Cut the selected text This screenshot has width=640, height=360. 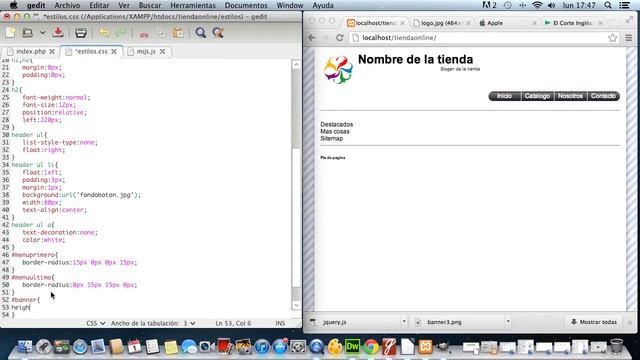coord(144,33)
